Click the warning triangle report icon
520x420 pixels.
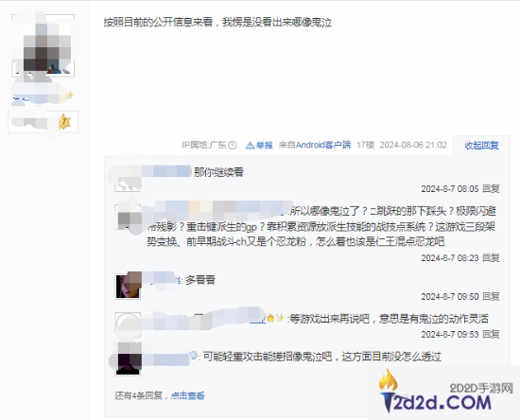click(250, 146)
